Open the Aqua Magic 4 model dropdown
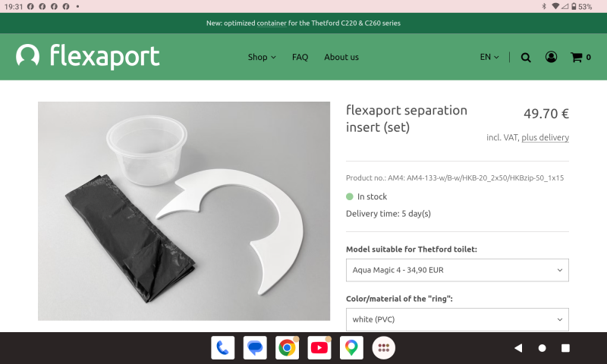 click(458, 270)
